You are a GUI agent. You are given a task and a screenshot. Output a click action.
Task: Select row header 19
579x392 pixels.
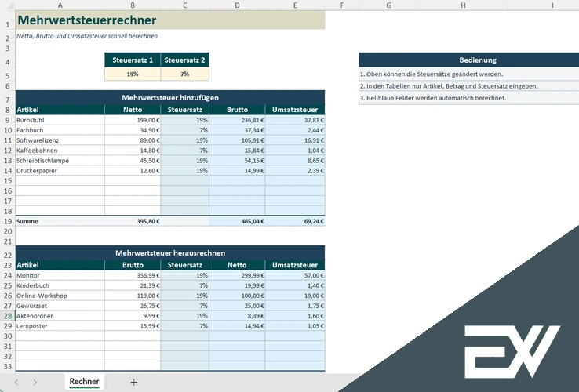pyautogui.click(x=7, y=221)
